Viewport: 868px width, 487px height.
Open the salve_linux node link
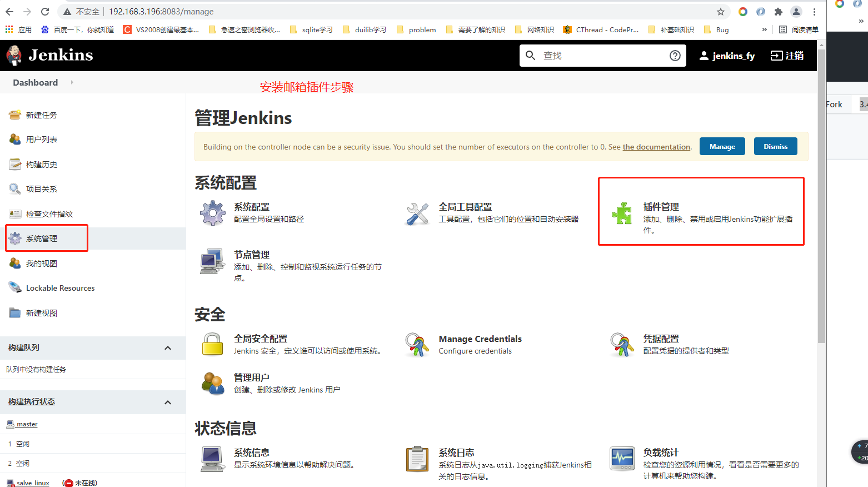pos(33,483)
